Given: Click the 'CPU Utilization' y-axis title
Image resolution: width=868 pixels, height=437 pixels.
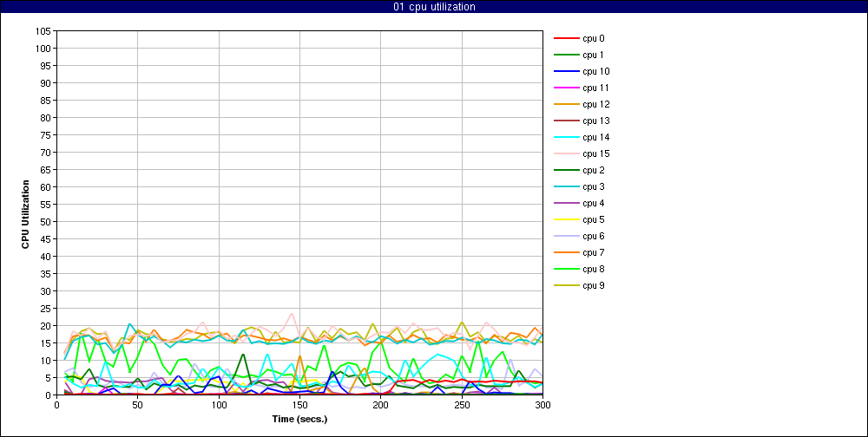Looking at the screenshot, I should (x=25, y=213).
